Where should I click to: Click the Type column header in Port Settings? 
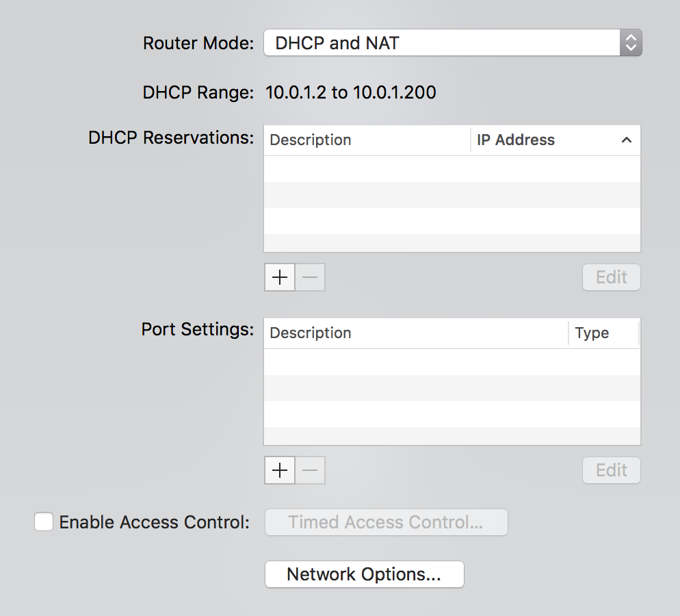(602, 333)
